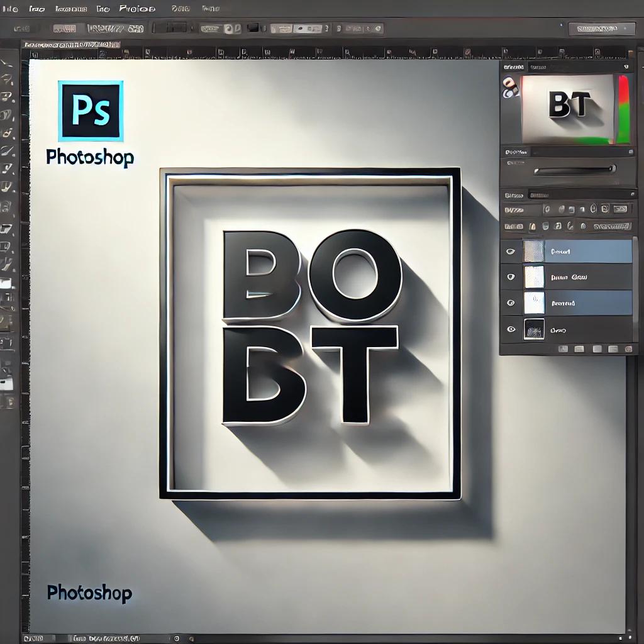
Task: Open the workspace dropdown on the options bar
Action: coord(602,29)
